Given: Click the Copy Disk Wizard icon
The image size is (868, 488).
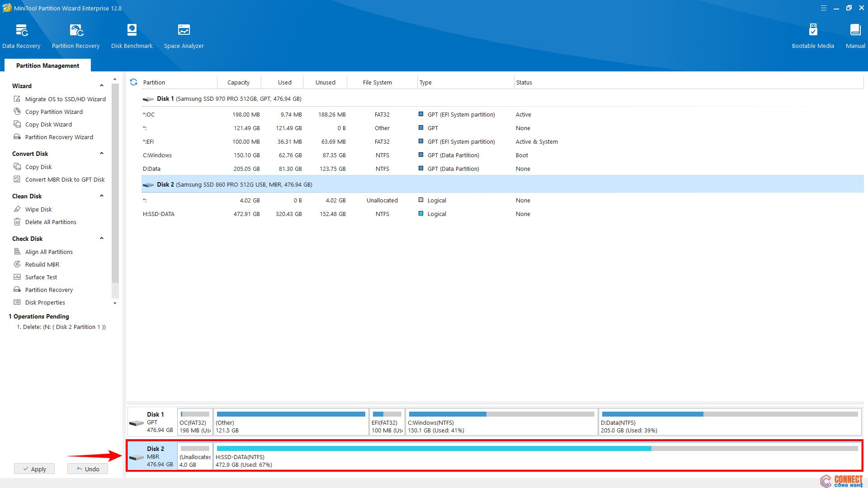Looking at the screenshot, I should (x=17, y=124).
